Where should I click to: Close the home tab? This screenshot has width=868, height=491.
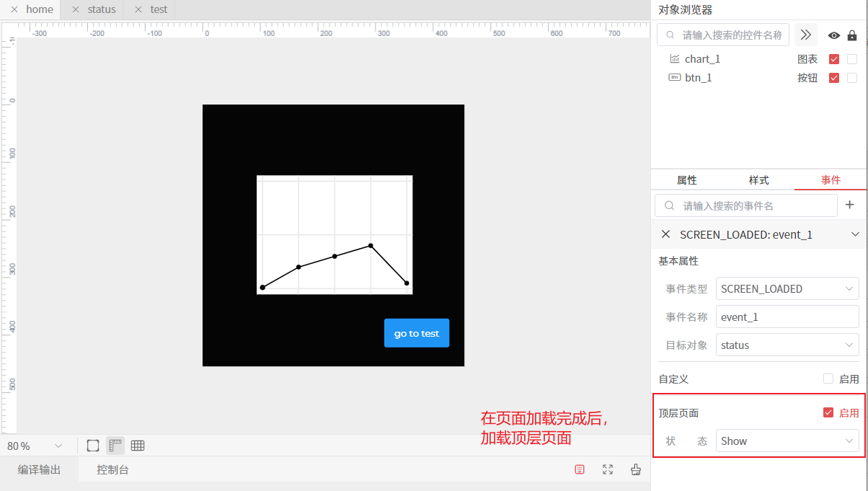[x=14, y=9]
